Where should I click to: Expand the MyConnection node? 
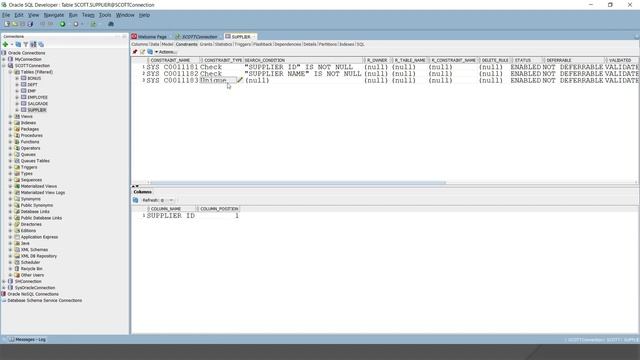[4, 59]
